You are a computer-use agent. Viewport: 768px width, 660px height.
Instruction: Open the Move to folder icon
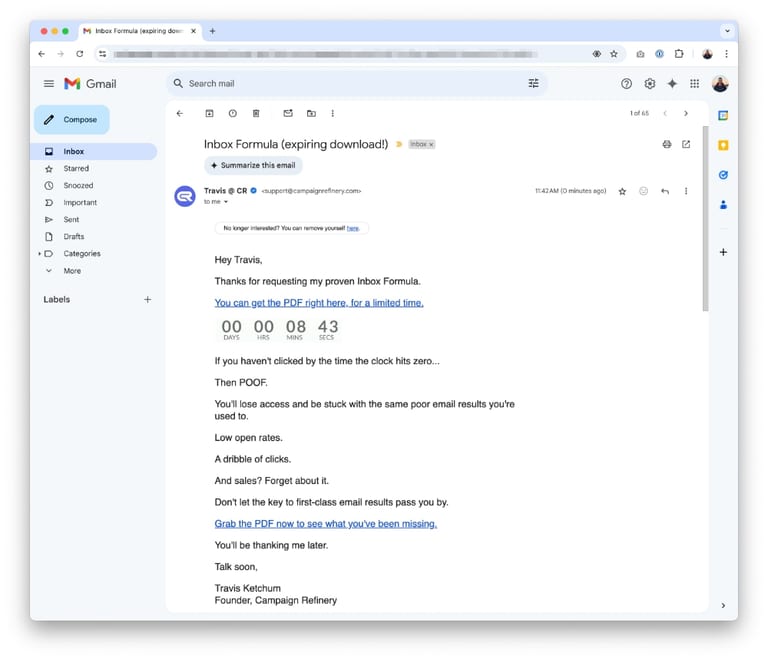pos(311,114)
